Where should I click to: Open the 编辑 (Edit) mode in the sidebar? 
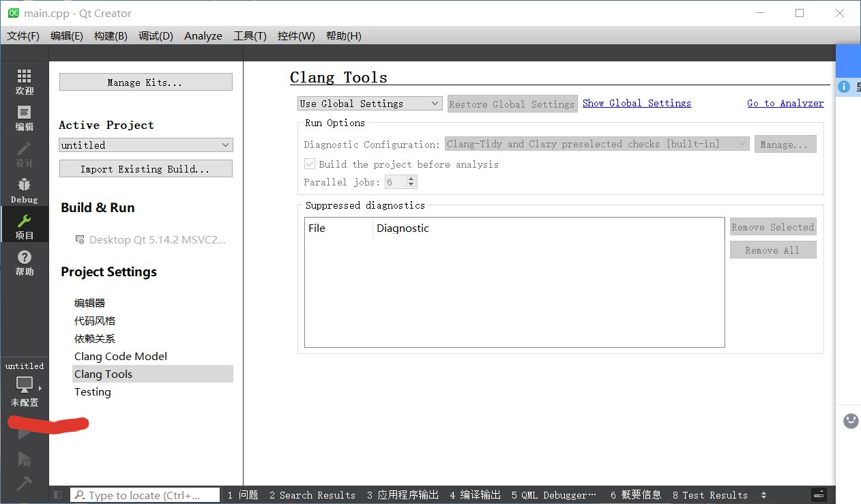tap(25, 118)
